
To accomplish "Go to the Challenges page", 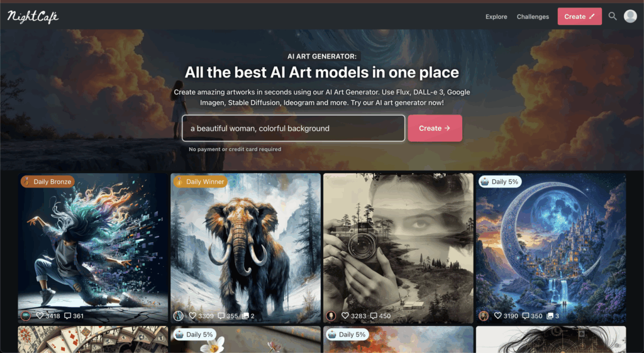I will (533, 17).
